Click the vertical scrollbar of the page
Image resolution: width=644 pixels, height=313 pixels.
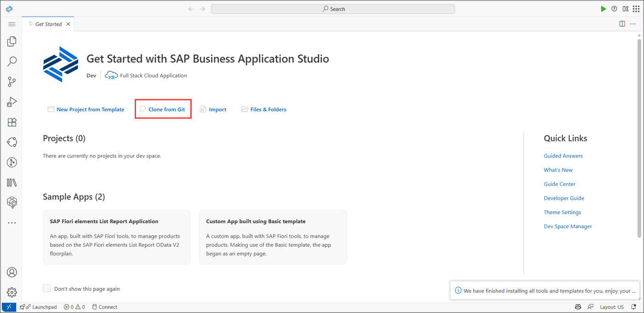tap(639, 138)
